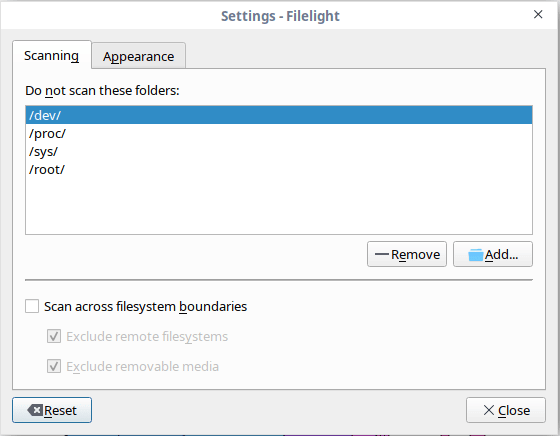
Task: Click the minus icon on Remove button
Action: point(382,254)
